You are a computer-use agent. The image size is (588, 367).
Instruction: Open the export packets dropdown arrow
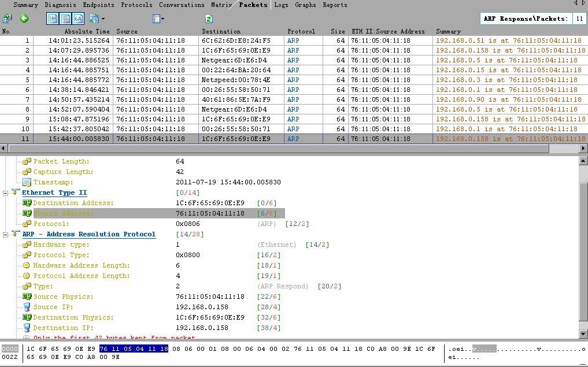click(103, 19)
